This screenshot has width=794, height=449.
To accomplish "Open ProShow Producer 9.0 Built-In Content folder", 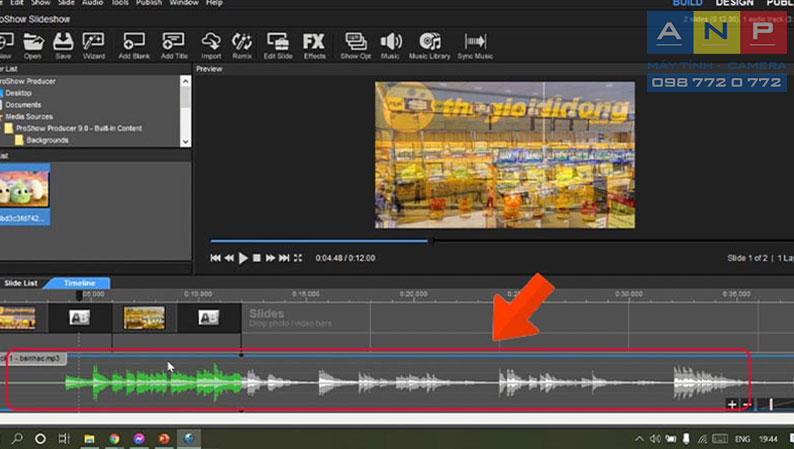I will tap(78, 128).
